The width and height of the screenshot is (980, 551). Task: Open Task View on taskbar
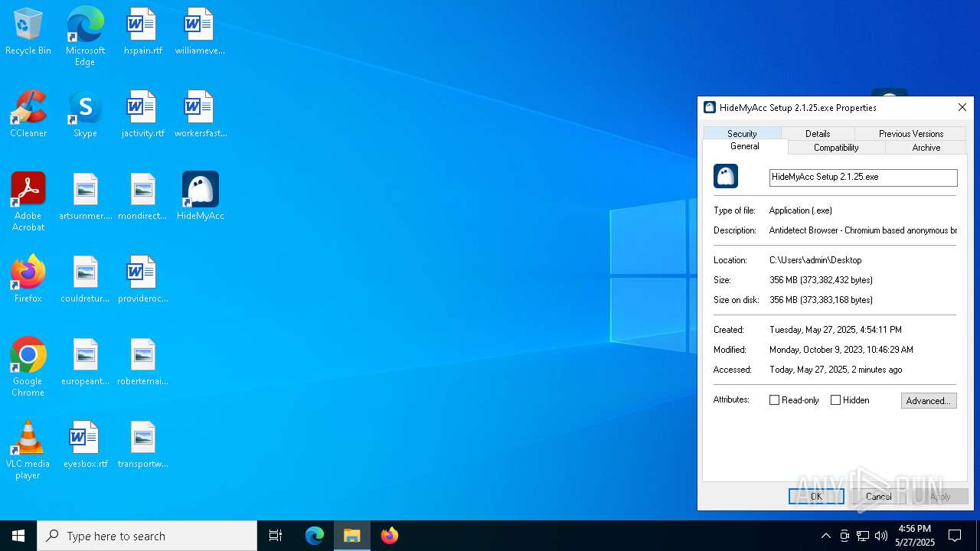[276, 536]
